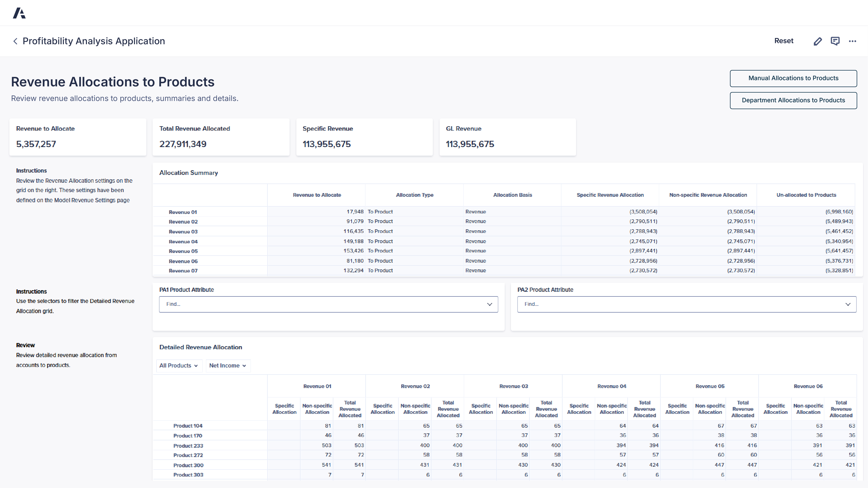Open the All Products filter dropdown

[179, 365]
